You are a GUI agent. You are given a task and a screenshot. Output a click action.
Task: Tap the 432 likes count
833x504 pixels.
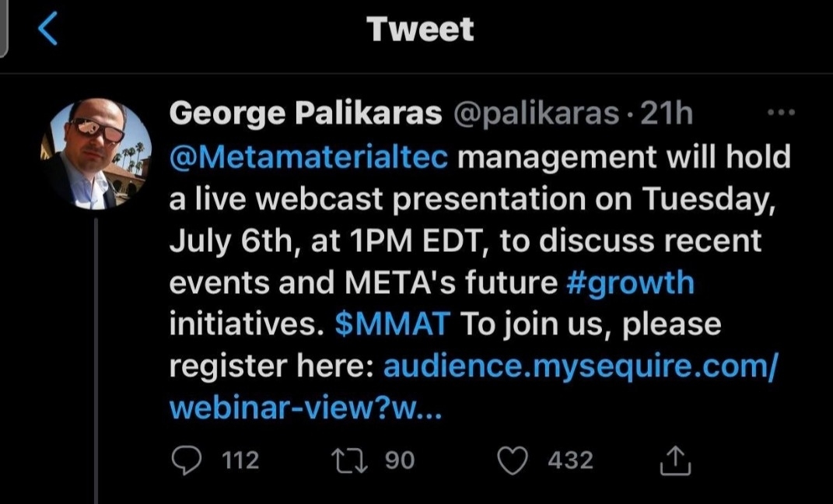pos(570,460)
